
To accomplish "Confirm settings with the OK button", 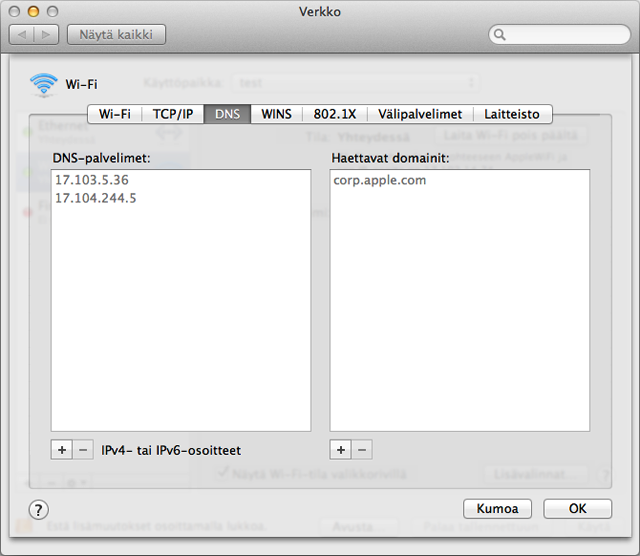I will point(577,509).
